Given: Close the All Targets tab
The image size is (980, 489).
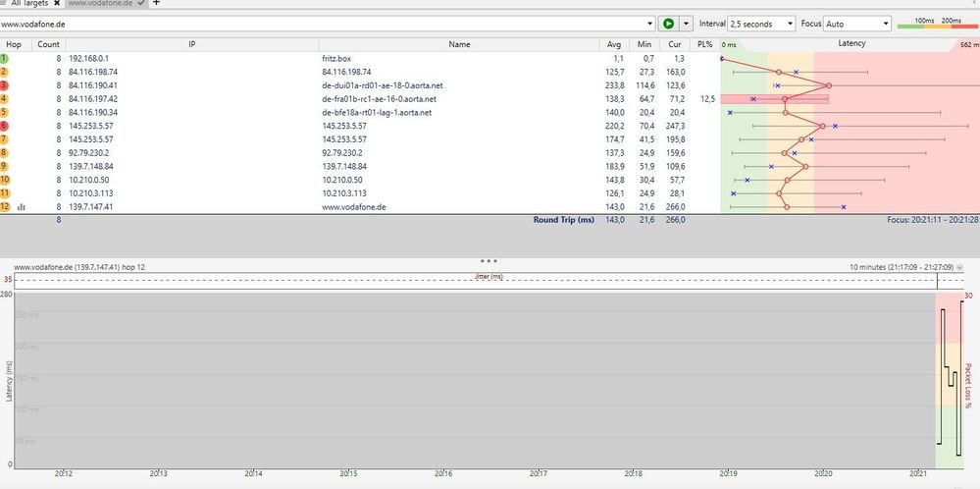Looking at the screenshot, I should tap(56, 3).
